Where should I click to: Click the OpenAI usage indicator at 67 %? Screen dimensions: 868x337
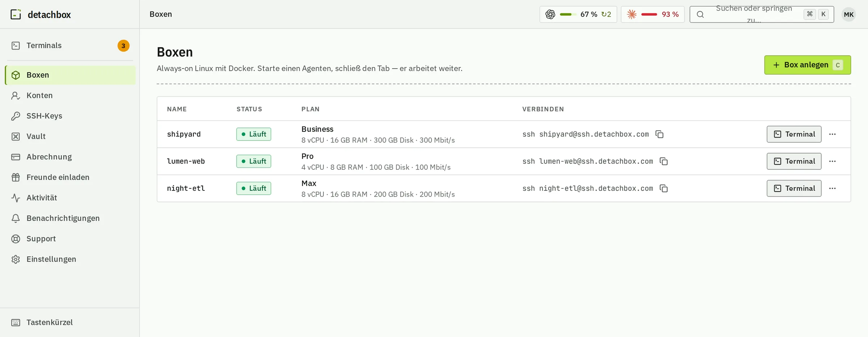click(x=578, y=14)
